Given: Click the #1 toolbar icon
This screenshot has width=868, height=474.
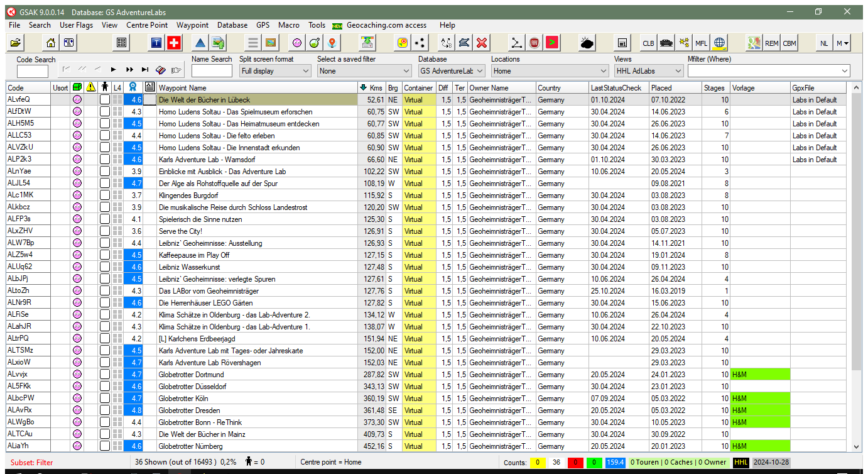Looking at the screenshot, I should pos(622,43).
